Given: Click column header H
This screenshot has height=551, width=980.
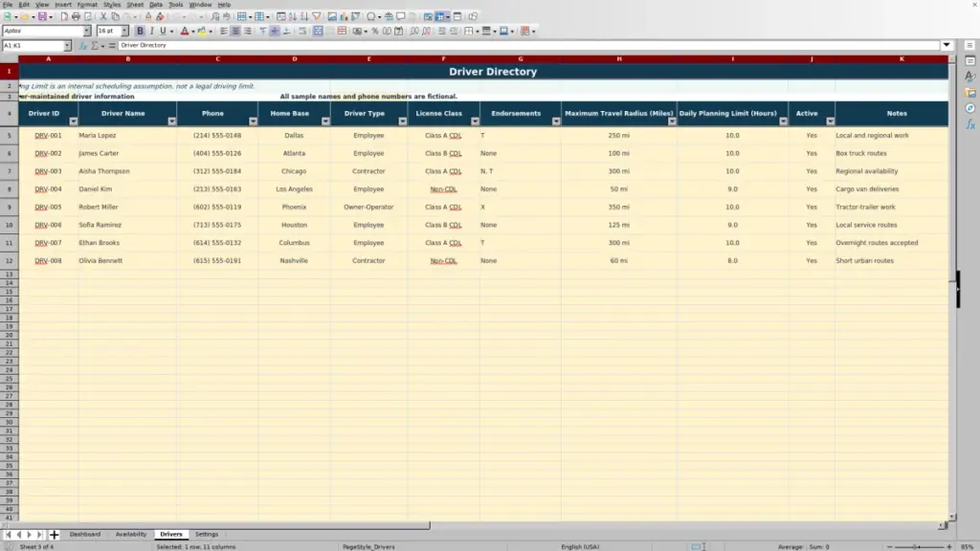Looking at the screenshot, I should tap(619, 58).
